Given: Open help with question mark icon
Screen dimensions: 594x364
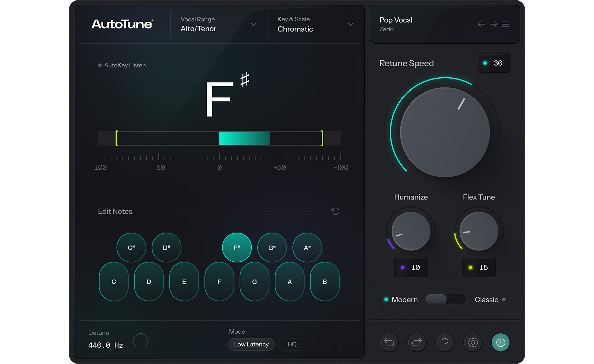Looking at the screenshot, I should point(445,342).
